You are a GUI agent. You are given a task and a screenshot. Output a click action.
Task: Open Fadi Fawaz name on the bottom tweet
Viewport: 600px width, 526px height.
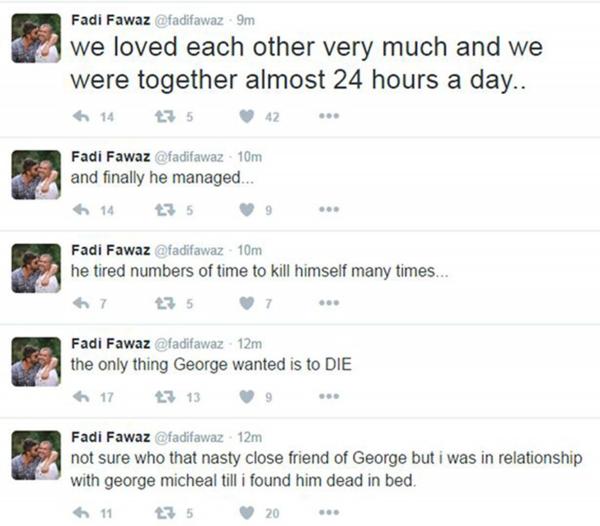point(107,437)
